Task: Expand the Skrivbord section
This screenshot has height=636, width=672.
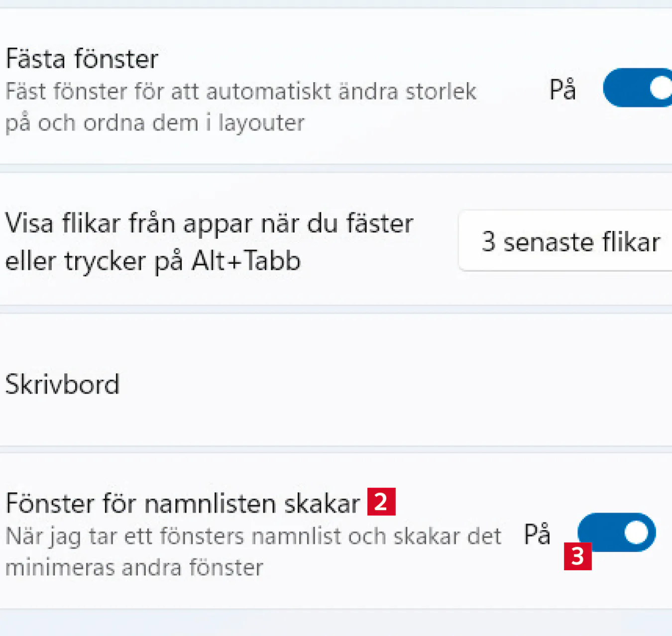Action: pyautogui.click(x=336, y=384)
